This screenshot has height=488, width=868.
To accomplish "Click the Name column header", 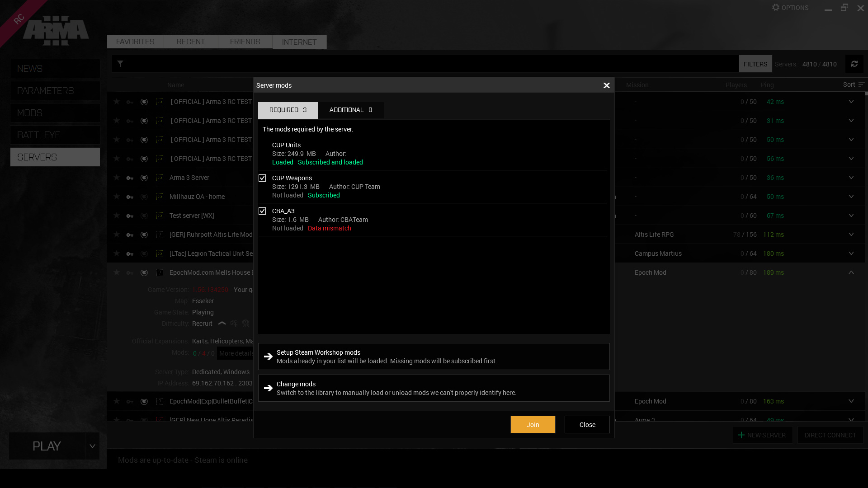I will pos(175,85).
